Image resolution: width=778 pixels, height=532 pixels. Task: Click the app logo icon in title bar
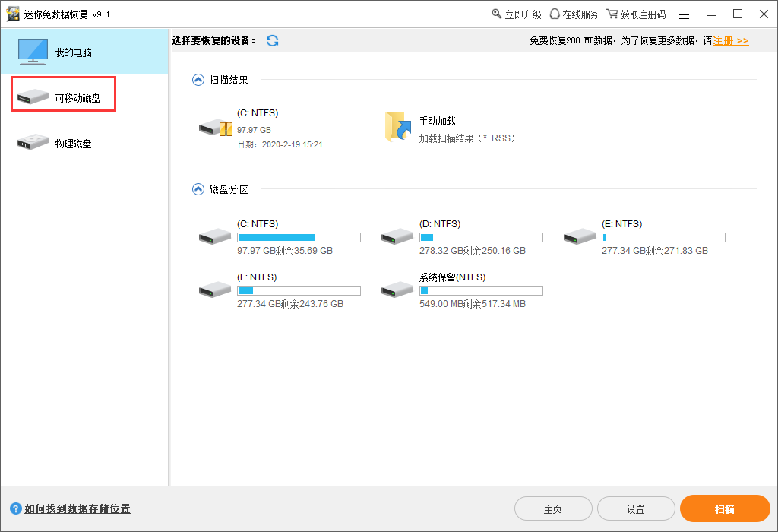click(13, 14)
